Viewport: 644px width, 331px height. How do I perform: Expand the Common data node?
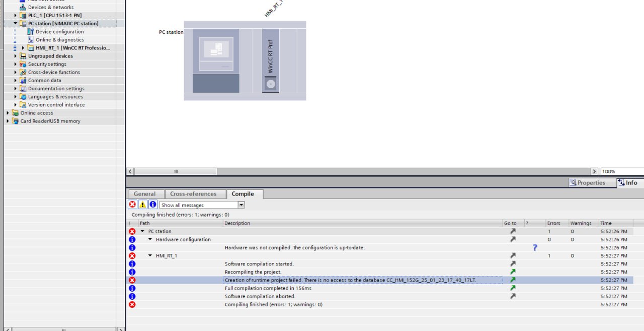coord(16,80)
